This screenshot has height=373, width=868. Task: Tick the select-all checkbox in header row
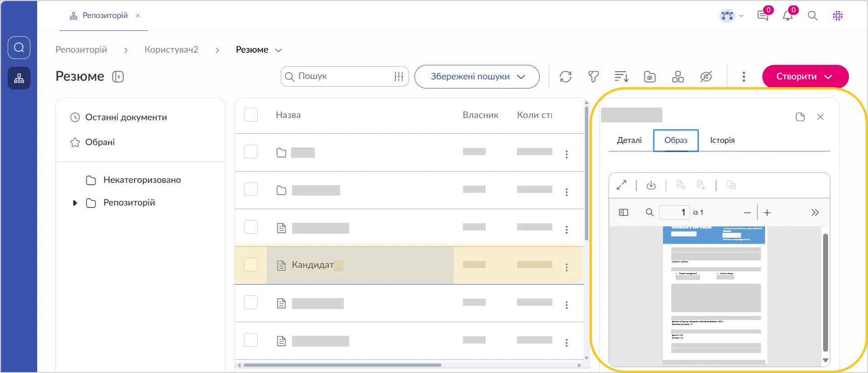click(251, 115)
